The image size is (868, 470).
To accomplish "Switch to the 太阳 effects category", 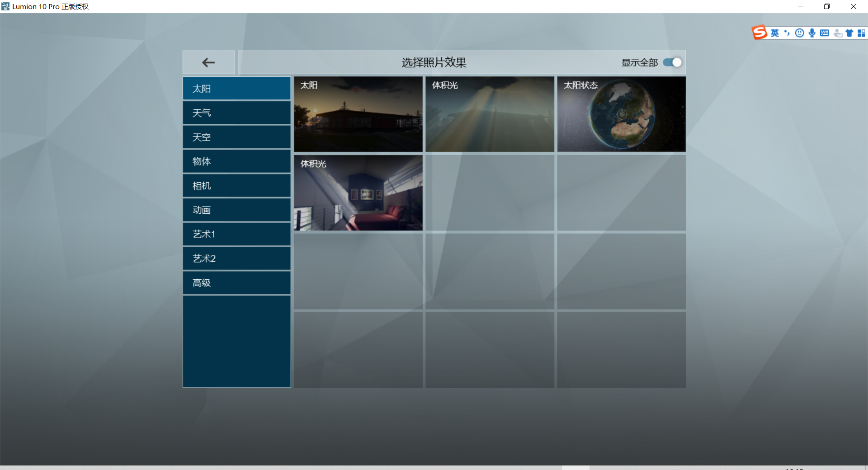I will click(236, 88).
